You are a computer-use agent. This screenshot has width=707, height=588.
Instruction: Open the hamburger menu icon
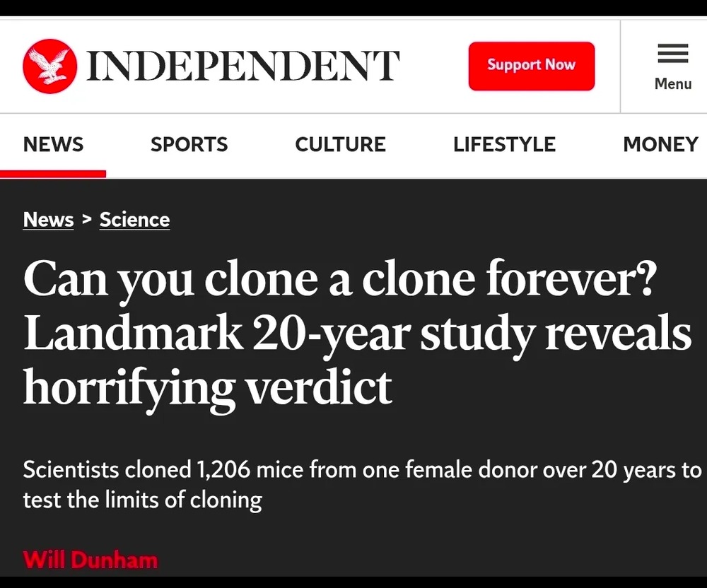(672, 54)
